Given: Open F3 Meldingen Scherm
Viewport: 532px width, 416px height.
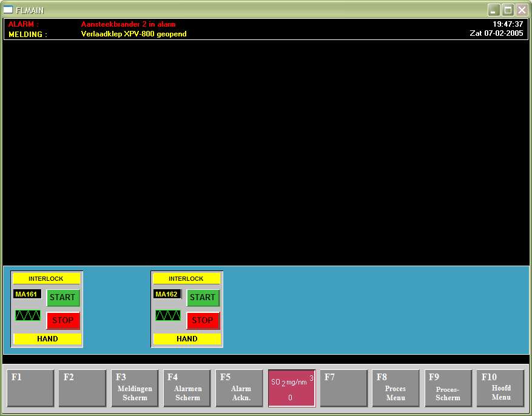Looking at the screenshot, I should [x=135, y=389].
